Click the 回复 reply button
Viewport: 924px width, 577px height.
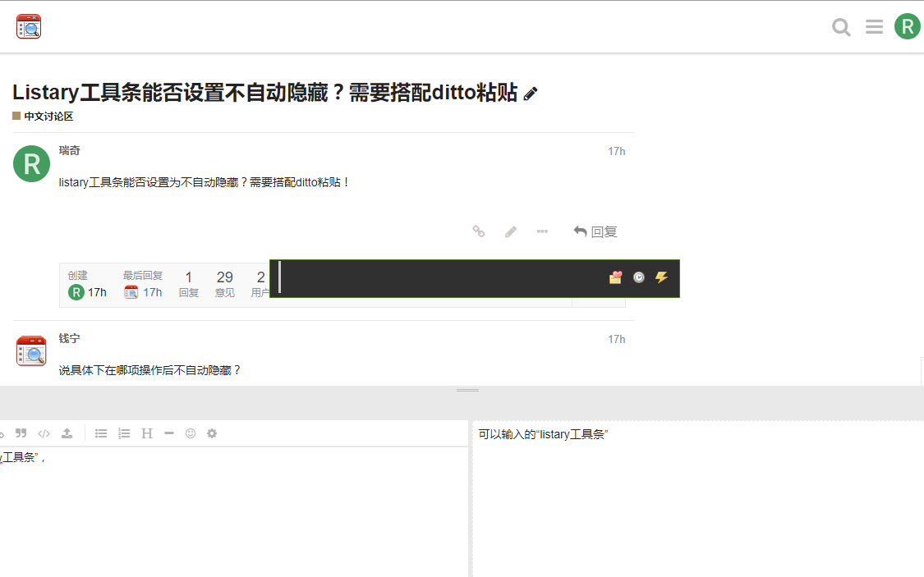click(x=595, y=232)
